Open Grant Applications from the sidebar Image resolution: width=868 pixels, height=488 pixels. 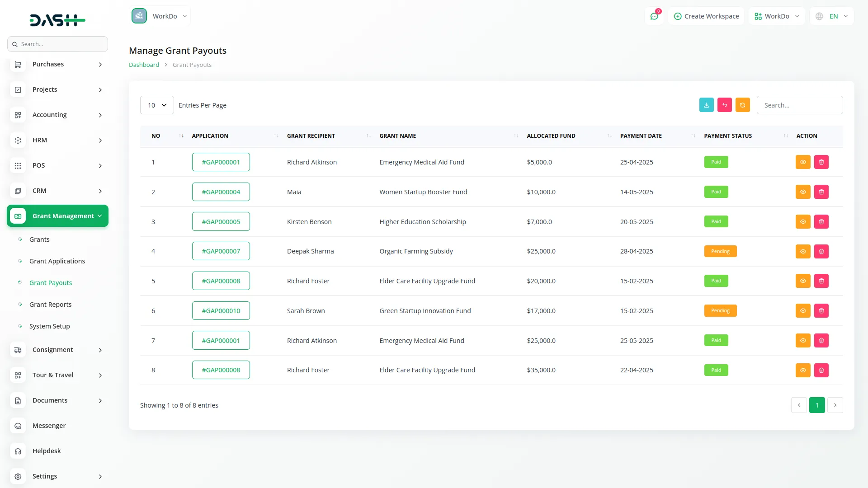57,261
